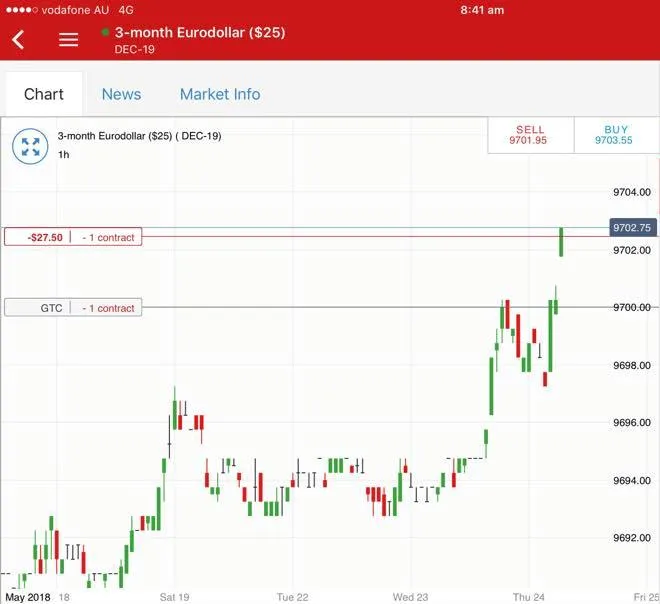This screenshot has width=660, height=604.
Task: Switch to the News tab
Action: coord(121,94)
